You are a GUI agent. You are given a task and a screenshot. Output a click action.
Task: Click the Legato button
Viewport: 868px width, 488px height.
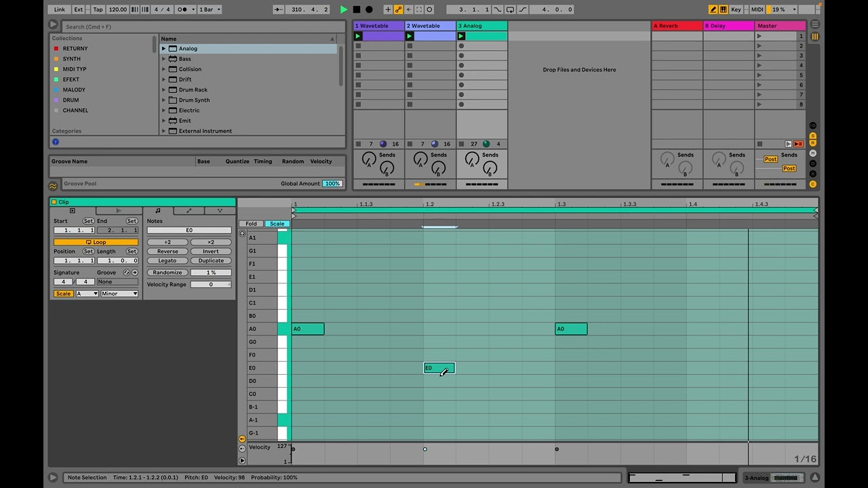tap(167, 261)
